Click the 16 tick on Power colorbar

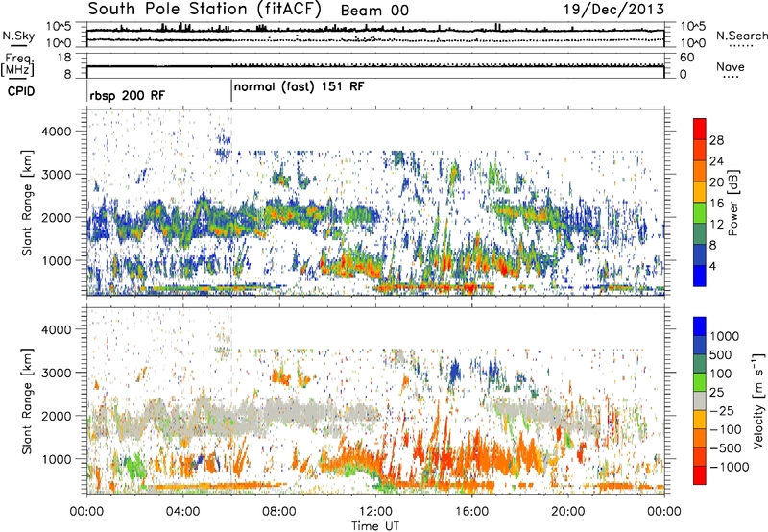pyautogui.click(x=716, y=204)
